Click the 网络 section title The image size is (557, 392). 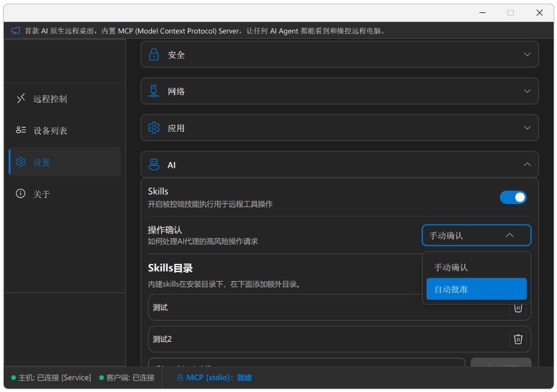tap(176, 92)
